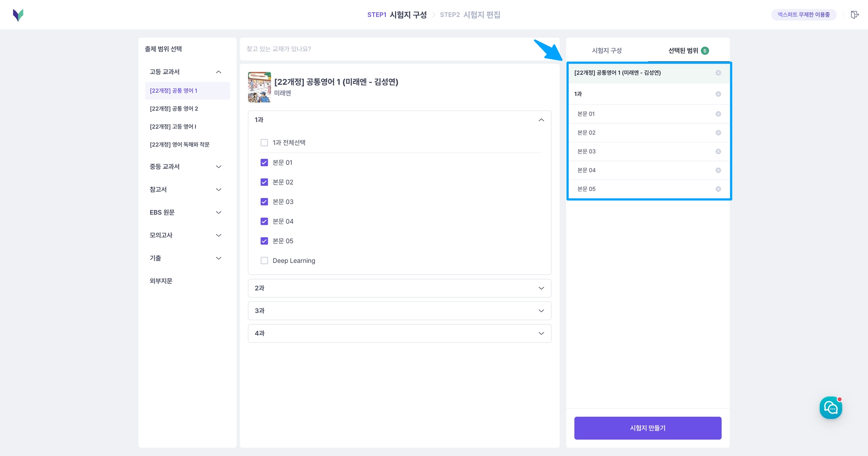
Task: Uncheck the 본문 02 checkbox
Action: pyautogui.click(x=264, y=182)
